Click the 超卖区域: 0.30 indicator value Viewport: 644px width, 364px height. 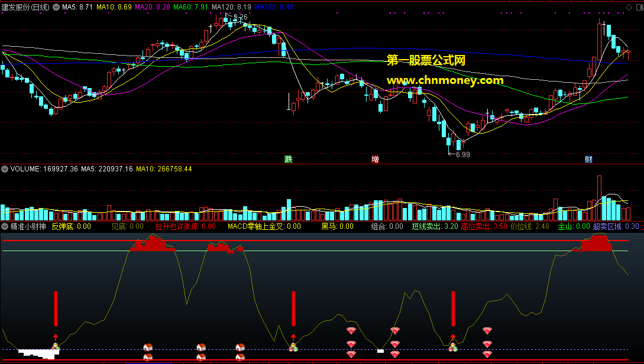click(616, 226)
